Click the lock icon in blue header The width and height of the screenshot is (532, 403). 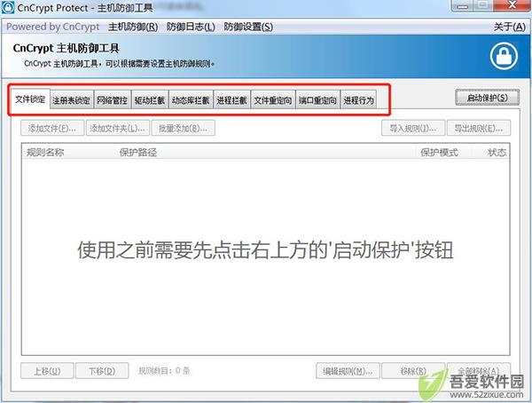click(504, 57)
